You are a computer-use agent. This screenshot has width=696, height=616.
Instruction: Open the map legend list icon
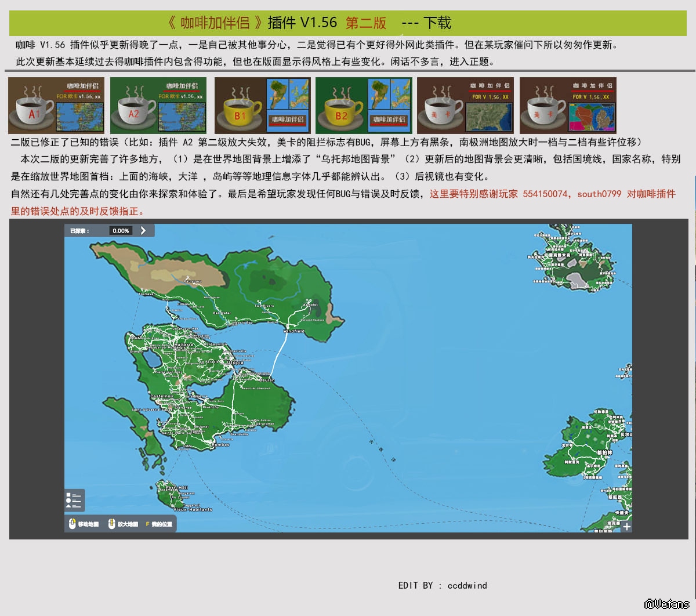74,500
